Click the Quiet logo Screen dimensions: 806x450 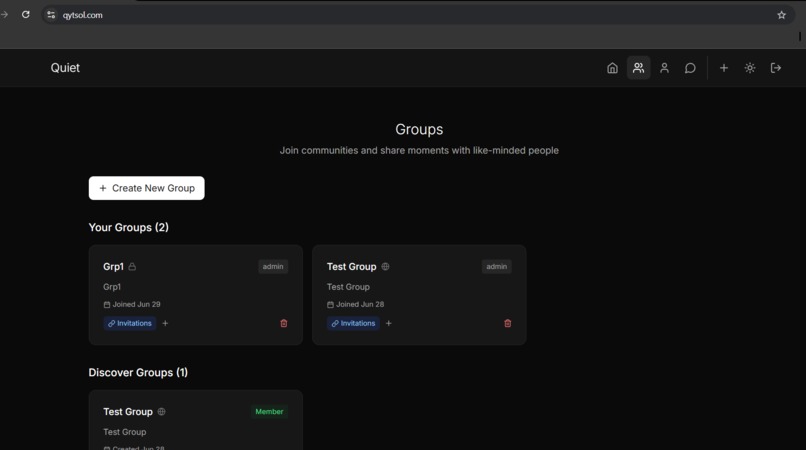pyautogui.click(x=65, y=68)
